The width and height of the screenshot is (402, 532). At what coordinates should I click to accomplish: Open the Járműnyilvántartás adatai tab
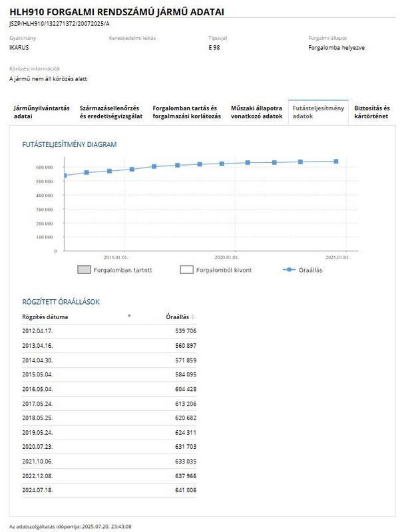tap(41, 112)
